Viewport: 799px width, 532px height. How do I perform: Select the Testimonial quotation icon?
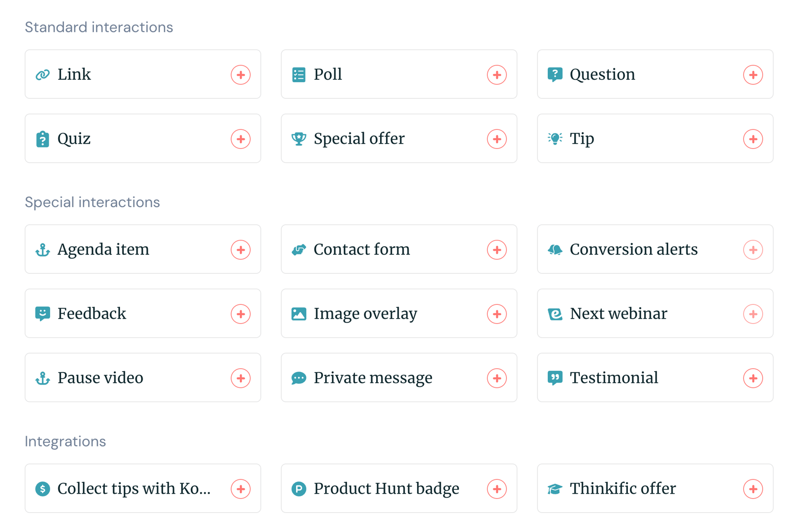coord(555,378)
